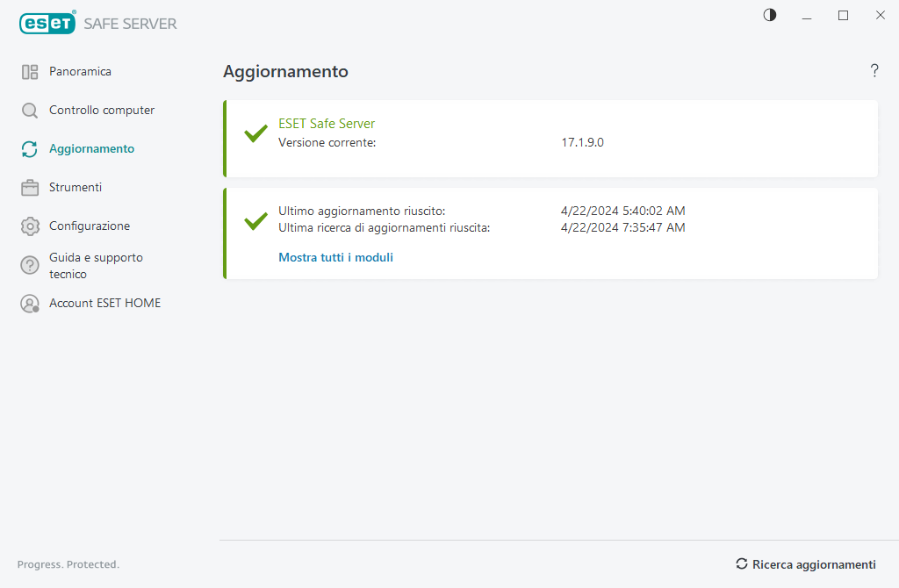Click the Configurazione gear icon
Image resolution: width=899 pixels, height=588 pixels.
30,226
